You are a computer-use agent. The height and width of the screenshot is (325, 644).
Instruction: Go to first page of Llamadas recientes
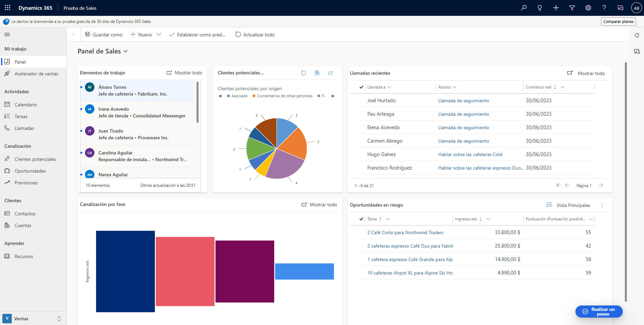558,185
